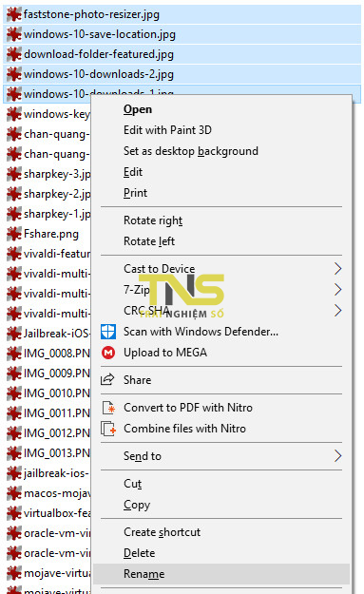Select the Edit menu entry

[x=133, y=172]
